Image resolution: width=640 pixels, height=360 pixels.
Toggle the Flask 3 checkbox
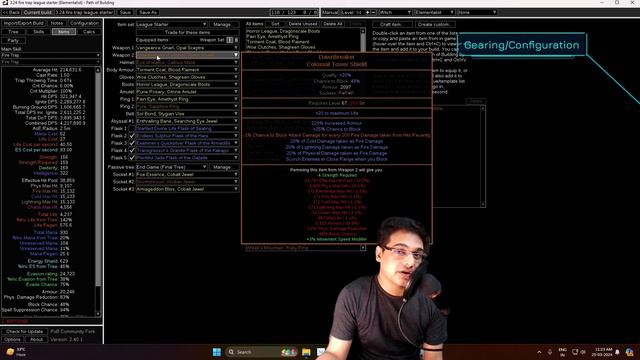(131, 143)
